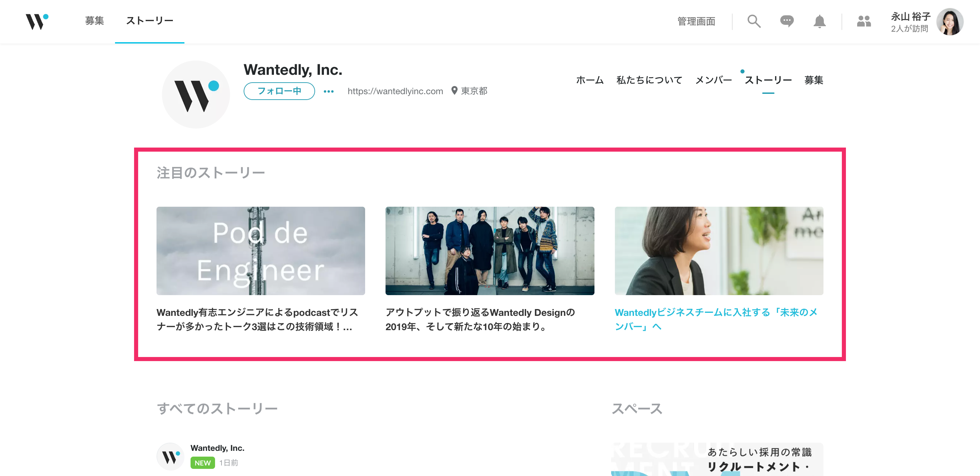Image resolution: width=980 pixels, height=476 pixels.
Task: Go to the メンバー tab
Action: click(713, 80)
